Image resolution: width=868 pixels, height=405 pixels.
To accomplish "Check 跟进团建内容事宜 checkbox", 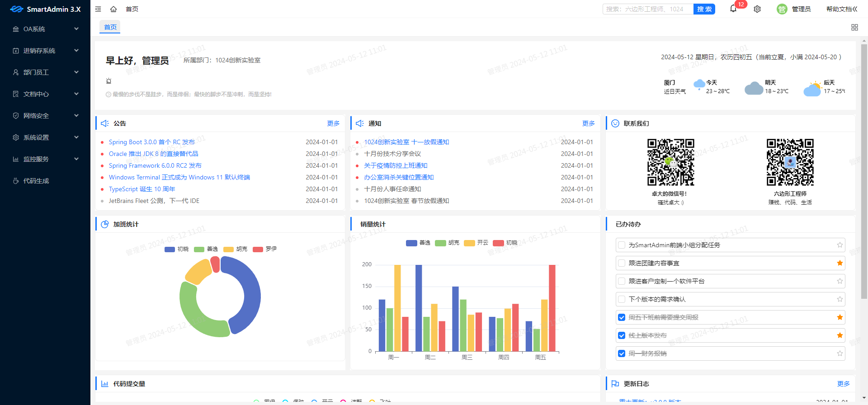I will [622, 263].
